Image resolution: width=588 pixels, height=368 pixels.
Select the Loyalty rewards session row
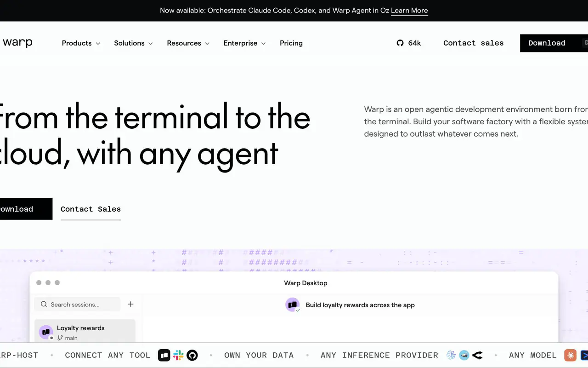tap(85, 331)
